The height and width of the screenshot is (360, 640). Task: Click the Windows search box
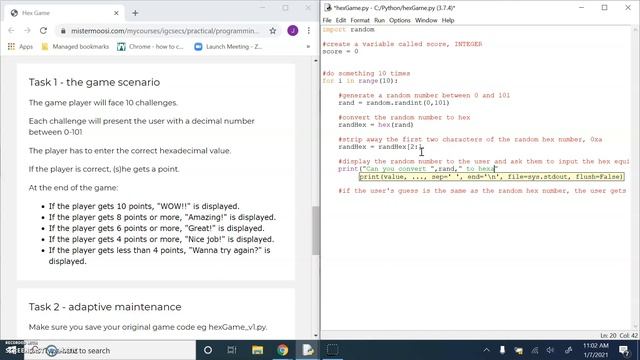click(x=110, y=350)
